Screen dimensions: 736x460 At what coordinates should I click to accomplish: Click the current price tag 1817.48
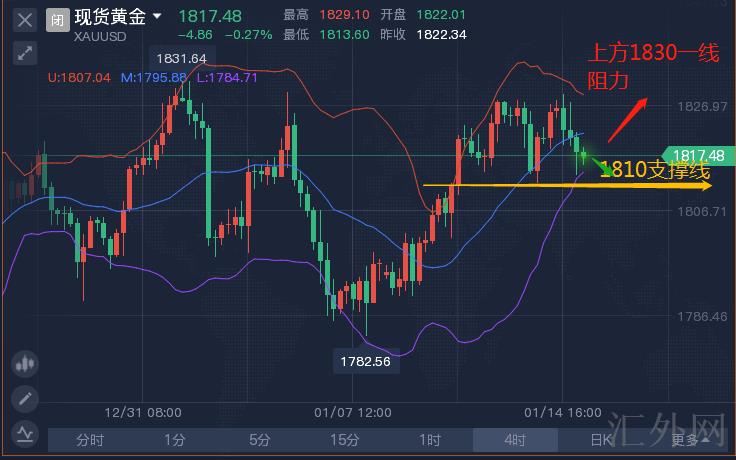coord(697,155)
